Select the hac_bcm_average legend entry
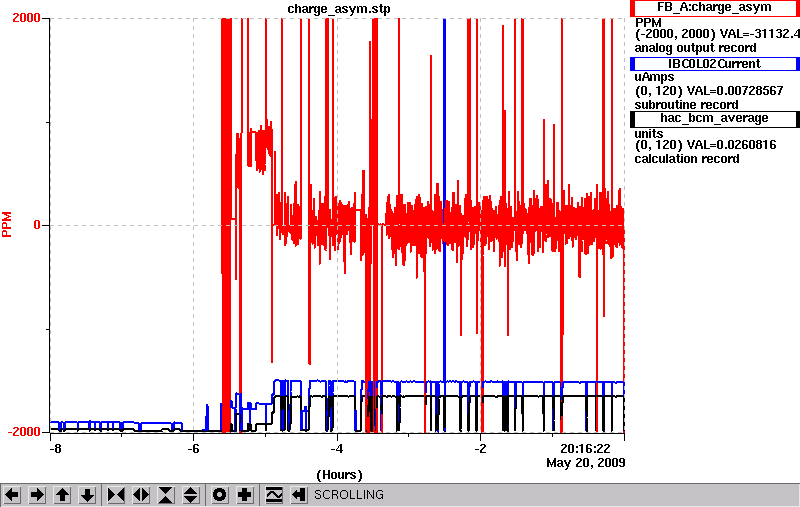This screenshot has width=800, height=507. coord(714,118)
